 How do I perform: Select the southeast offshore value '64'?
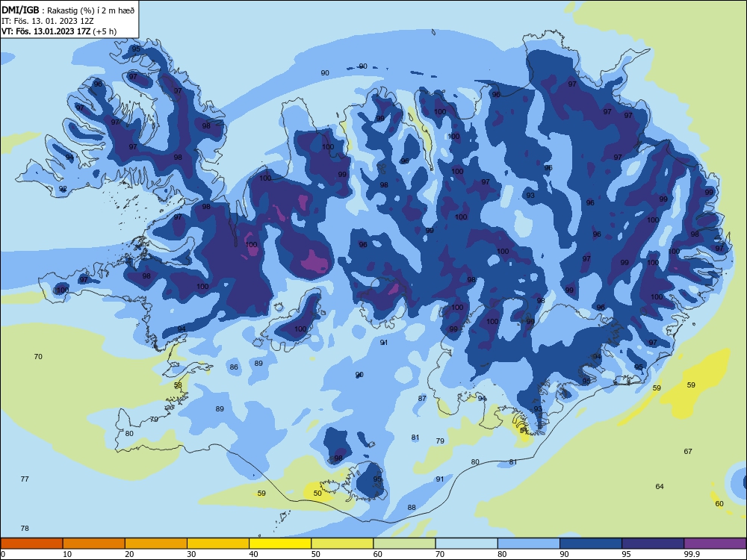(x=660, y=487)
